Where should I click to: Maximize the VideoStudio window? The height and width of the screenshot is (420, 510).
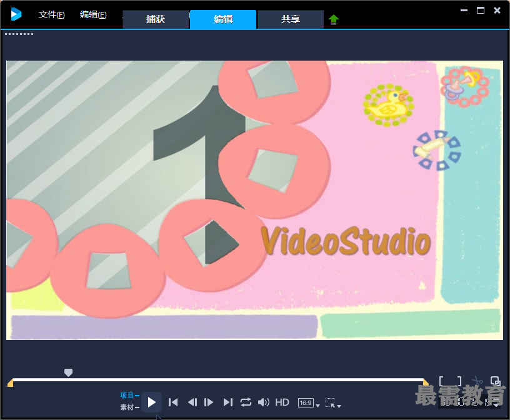tap(481, 11)
